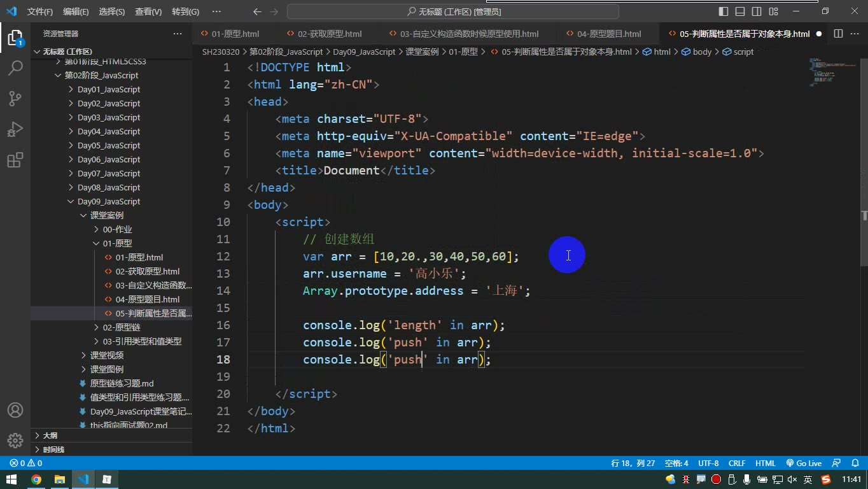Go back with the navigation arrow
868x489 pixels.
(257, 11)
